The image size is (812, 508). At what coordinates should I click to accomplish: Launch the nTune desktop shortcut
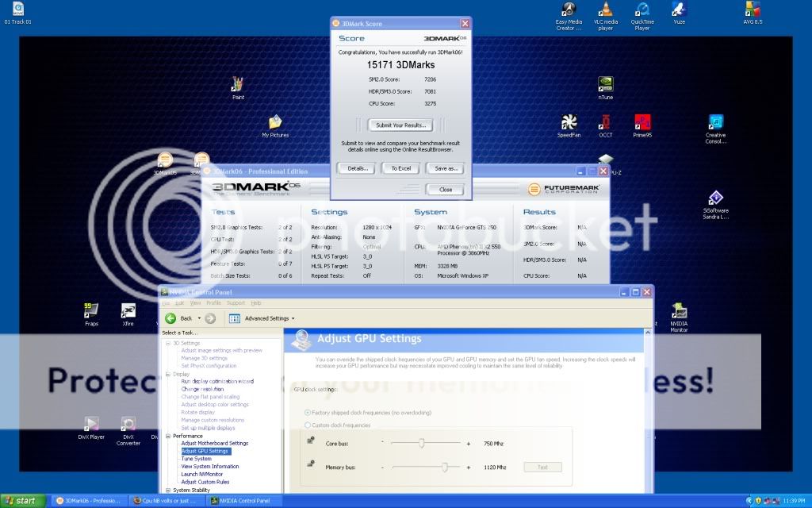pos(605,88)
